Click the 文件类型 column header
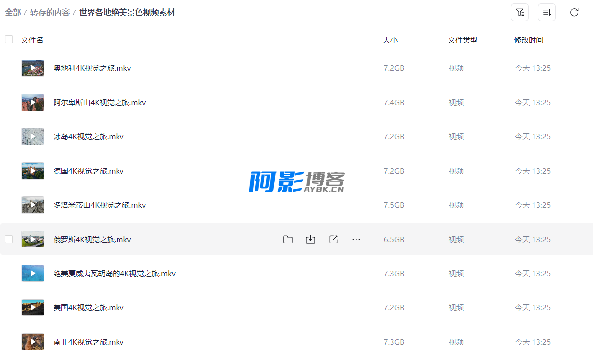 [x=462, y=40]
